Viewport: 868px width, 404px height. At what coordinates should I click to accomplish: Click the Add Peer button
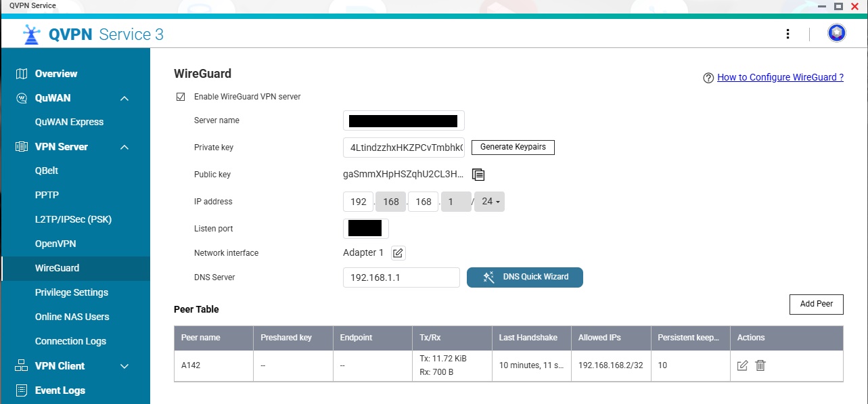pos(817,305)
